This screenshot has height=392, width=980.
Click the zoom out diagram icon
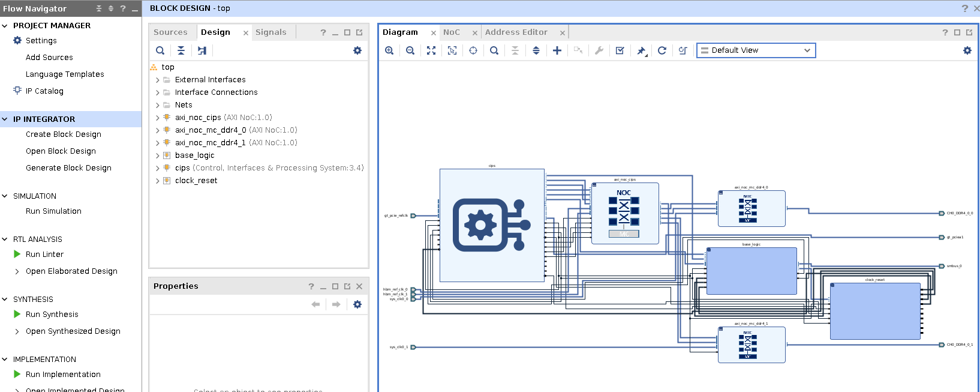click(410, 50)
